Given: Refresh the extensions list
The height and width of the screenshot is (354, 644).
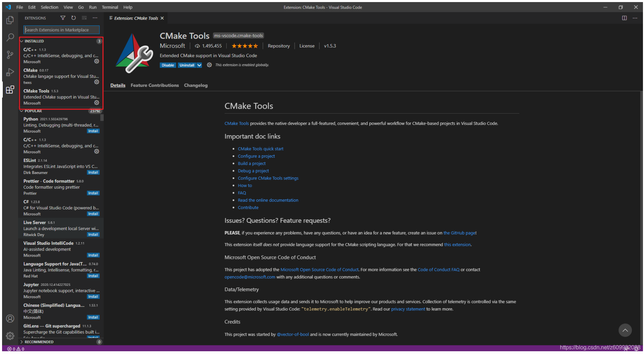Looking at the screenshot, I should click(x=73, y=18).
